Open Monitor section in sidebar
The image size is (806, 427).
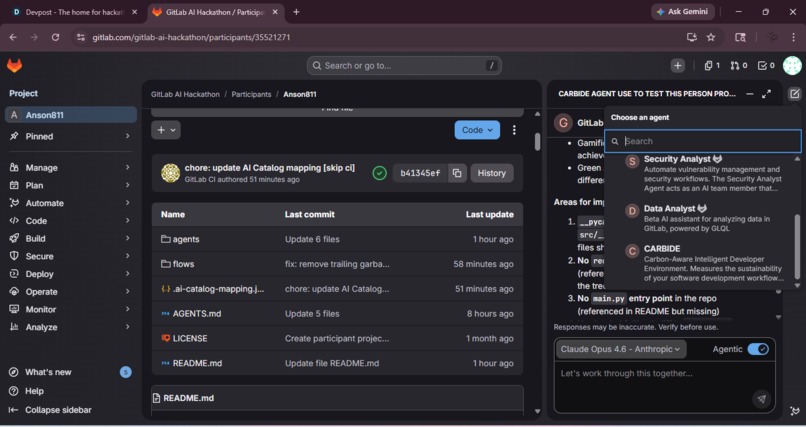[x=70, y=309]
